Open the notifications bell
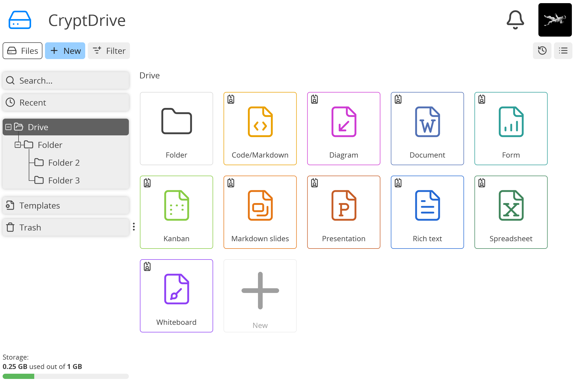The image size is (575, 392). pyautogui.click(x=515, y=20)
